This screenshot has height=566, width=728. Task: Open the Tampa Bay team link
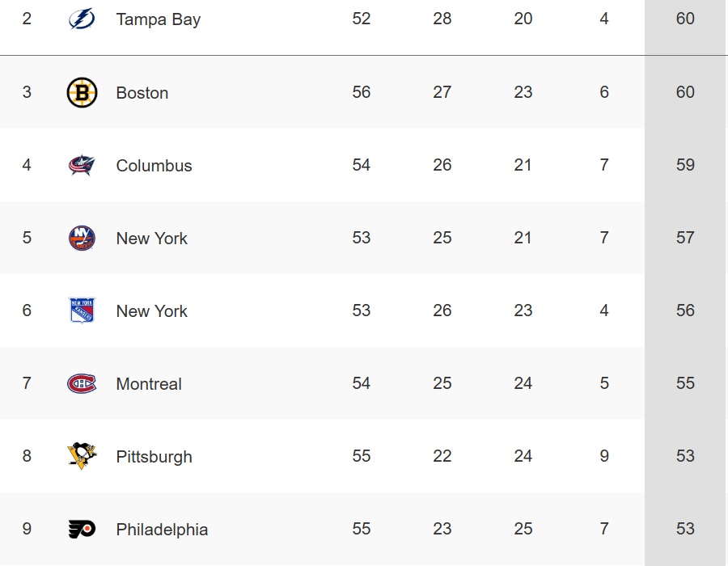coord(159,19)
